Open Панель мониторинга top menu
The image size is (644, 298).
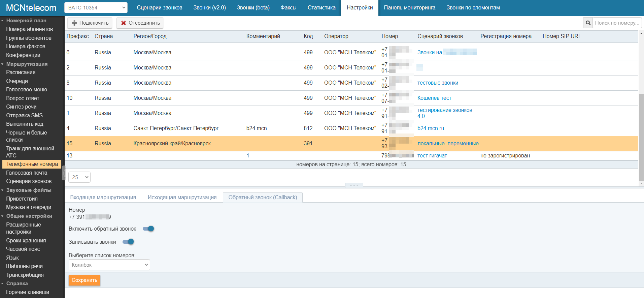pos(410,7)
